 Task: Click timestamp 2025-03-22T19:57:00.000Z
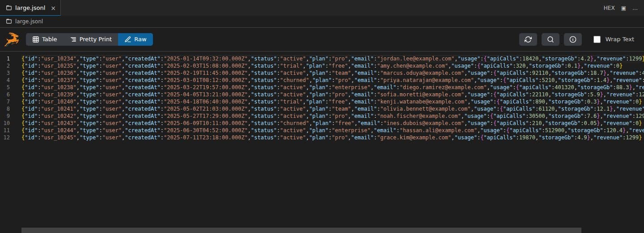(x=206, y=87)
